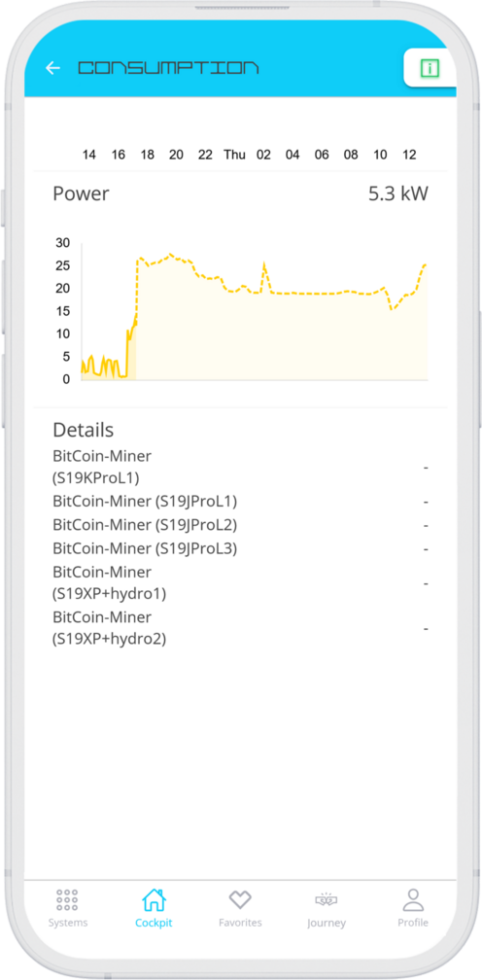
Task: Select BitCoin-Miner (S19KProL1) entry
Action: click(x=240, y=468)
